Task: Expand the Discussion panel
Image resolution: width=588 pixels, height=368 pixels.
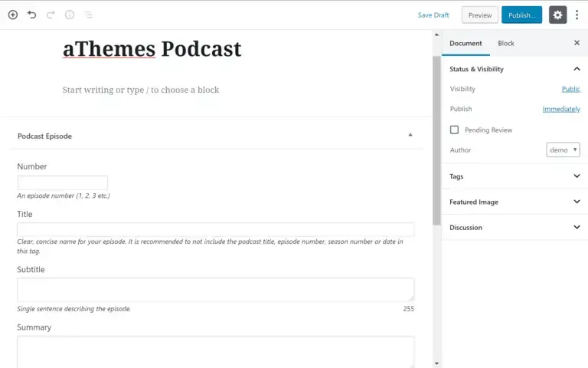Action: click(x=514, y=227)
